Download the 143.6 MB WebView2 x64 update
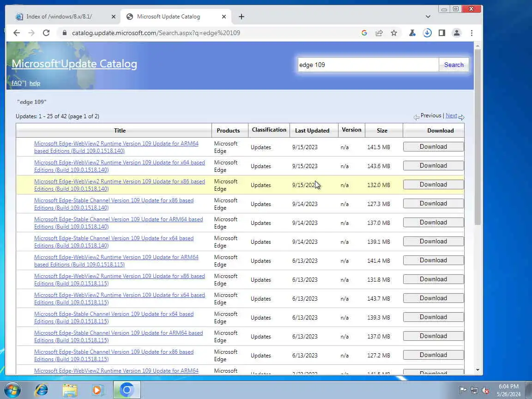 click(x=433, y=166)
